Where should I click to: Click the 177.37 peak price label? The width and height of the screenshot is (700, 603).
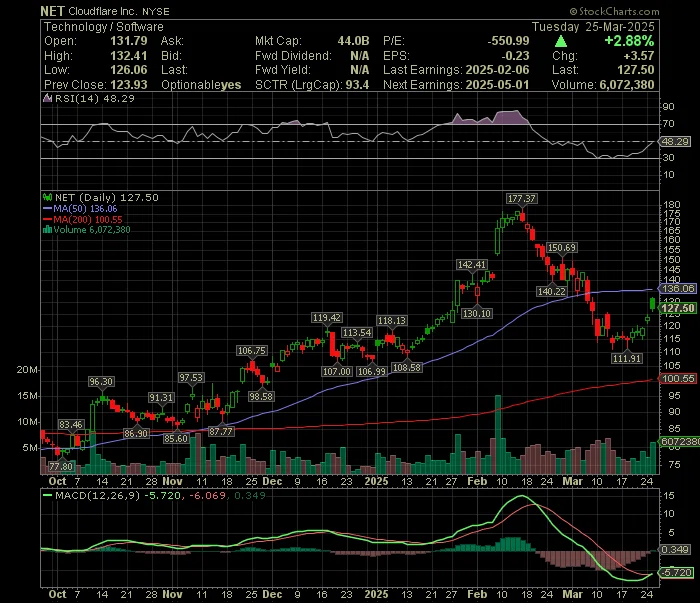click(x=521, y=199)
